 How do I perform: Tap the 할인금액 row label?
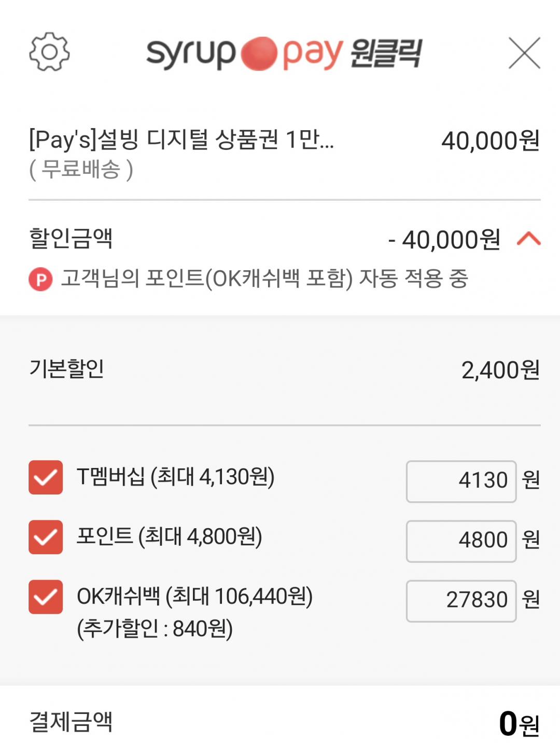(x=71, y=239)
